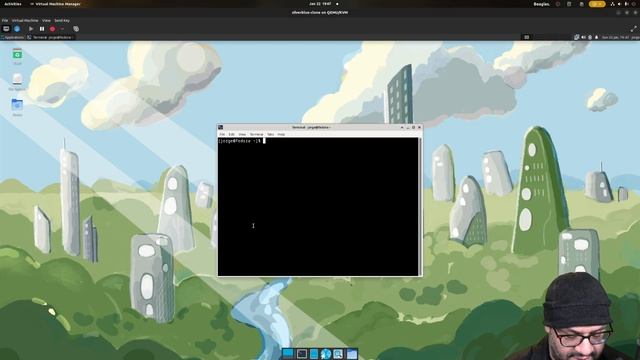Viewport: 640px width, 360px height.
Task: Open the Virtual Machine menu
Action: 25,20
